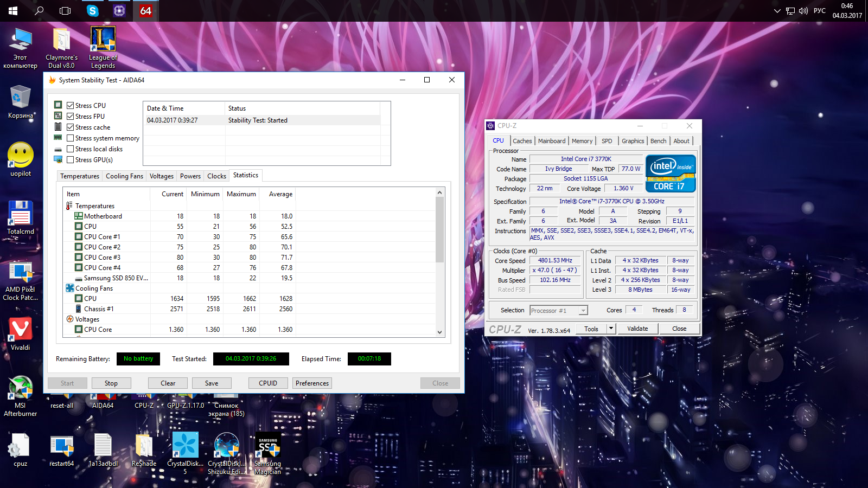Enable Stress system memory checkbox
The image size is (868, 488).
click(x=70, y=138)
